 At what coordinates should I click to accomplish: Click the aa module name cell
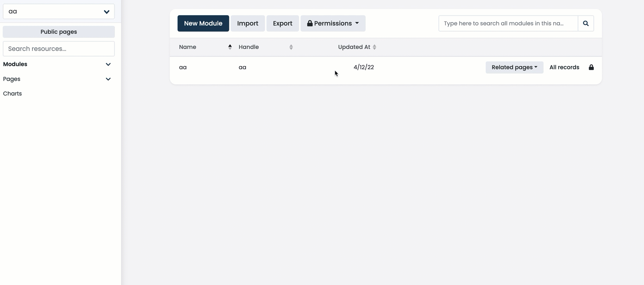(183, 67)
